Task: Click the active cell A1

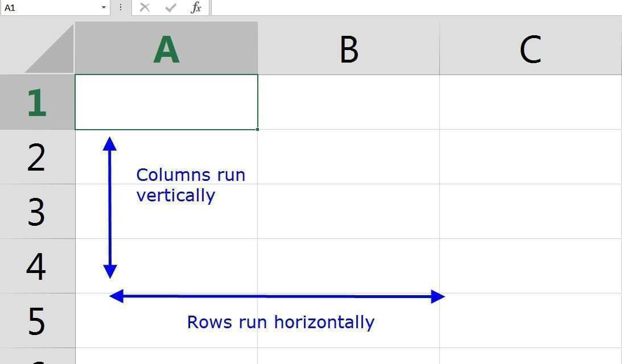Action: [x=166, y=102]
